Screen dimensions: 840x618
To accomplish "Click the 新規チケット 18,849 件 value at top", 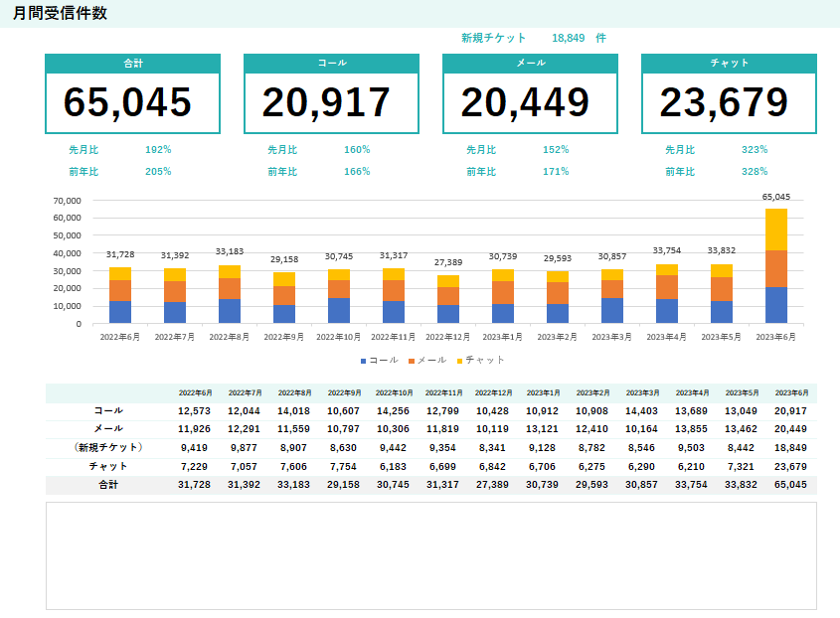I will click(x=568, y=38).
